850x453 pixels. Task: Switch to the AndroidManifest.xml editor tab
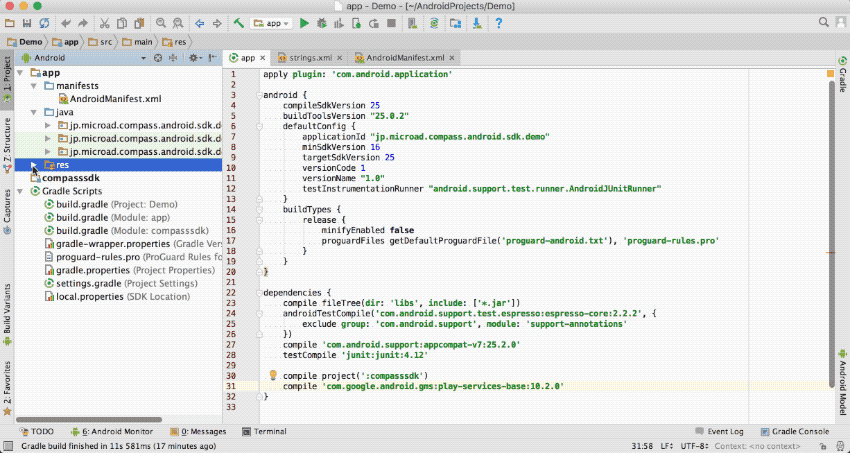(404, 58)
